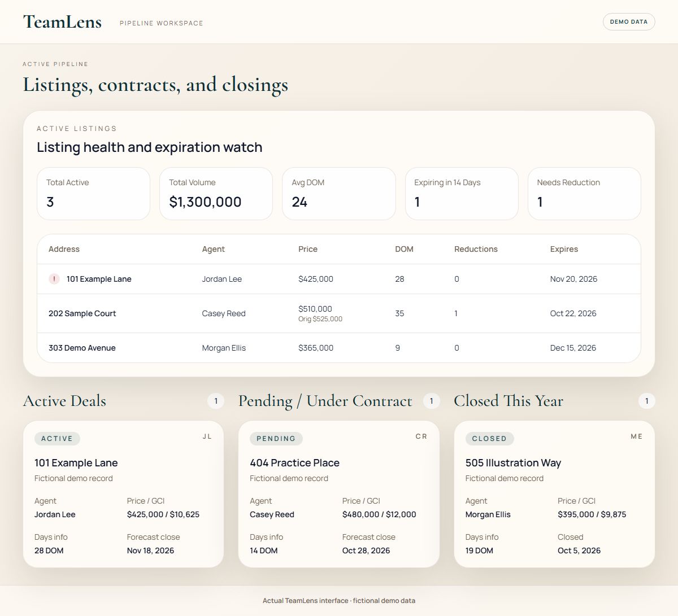678x616 pixels.
Task: Click the Dec 15, 2026 expiry date
Action: click(x=573, y=348)
